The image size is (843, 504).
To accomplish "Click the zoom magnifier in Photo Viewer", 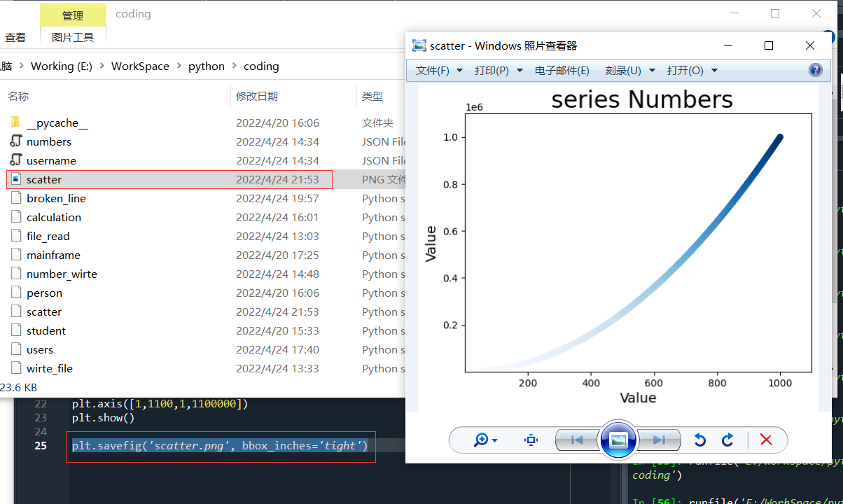I will pos(480,440).
